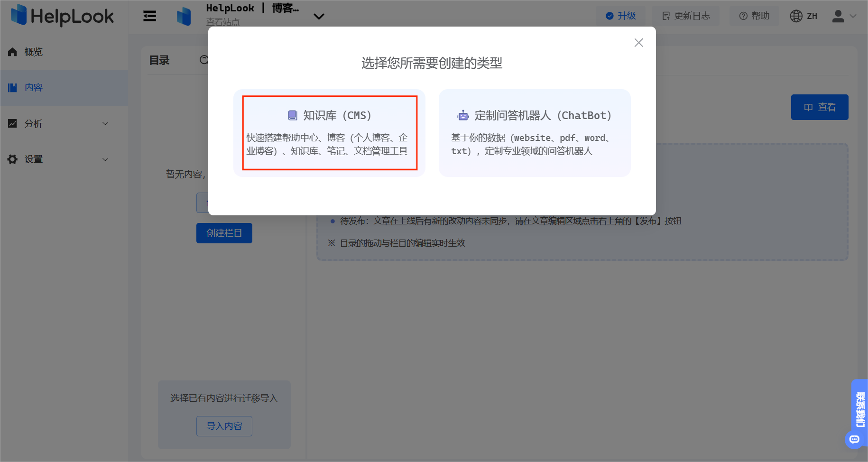This screenshot has width=868, height=462.
Task: Close the create-type dialog
Action: click(639, 43)
